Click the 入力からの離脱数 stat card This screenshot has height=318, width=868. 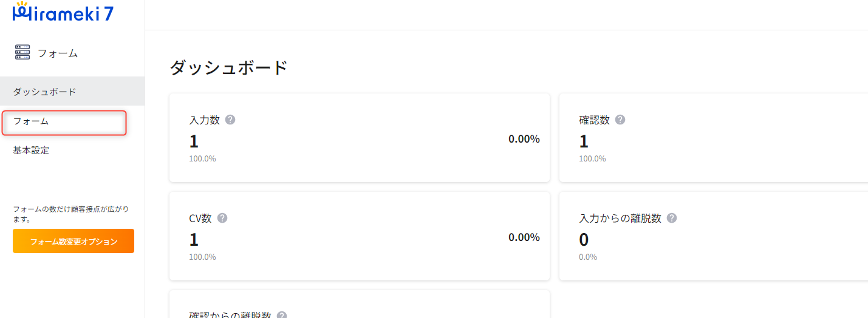tap(714, 236)
